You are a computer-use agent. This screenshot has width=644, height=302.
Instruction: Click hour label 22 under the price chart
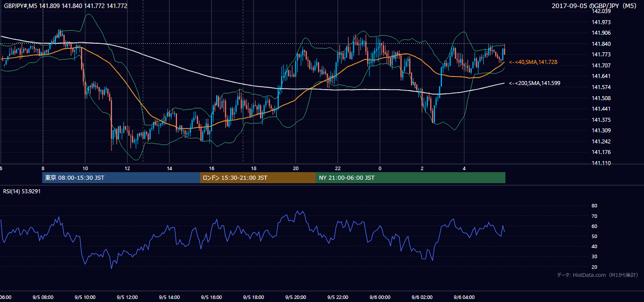pyautogui.click(x=338, y=169)
